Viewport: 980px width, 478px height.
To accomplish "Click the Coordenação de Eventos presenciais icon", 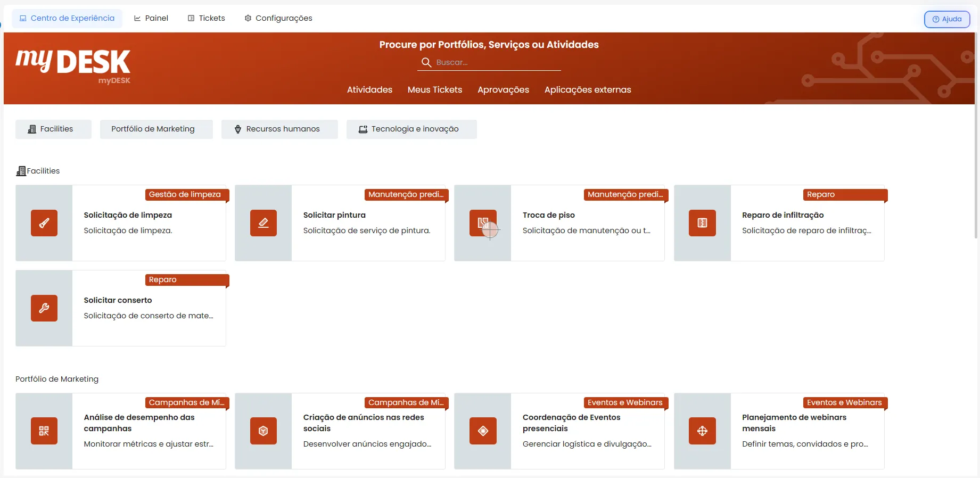I will coord(483,431).
